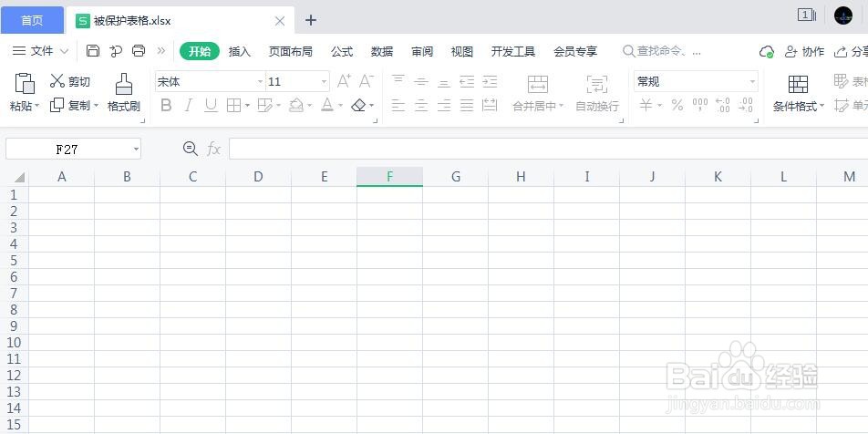Open the File menu
This screenshot has width=868, height=434.
[40, 51]
